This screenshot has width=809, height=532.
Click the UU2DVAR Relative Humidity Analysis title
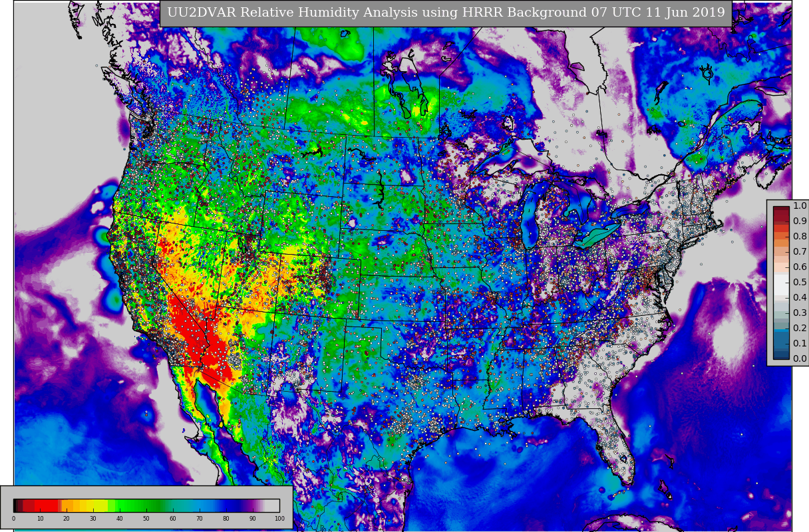click(446, 13)
